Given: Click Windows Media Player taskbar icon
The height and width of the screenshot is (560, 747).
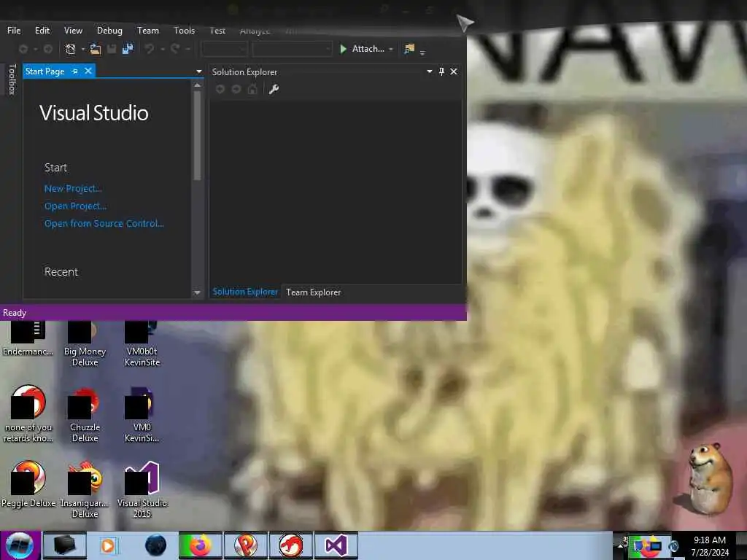Looking at the screenshot, I should 108,545.
